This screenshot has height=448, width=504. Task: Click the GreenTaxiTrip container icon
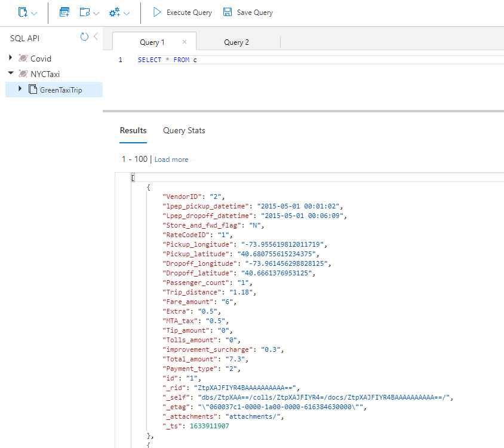[x=33, y=90]
